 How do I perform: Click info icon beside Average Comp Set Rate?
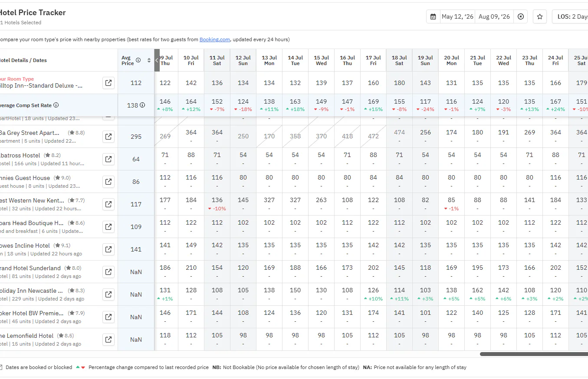56,105
